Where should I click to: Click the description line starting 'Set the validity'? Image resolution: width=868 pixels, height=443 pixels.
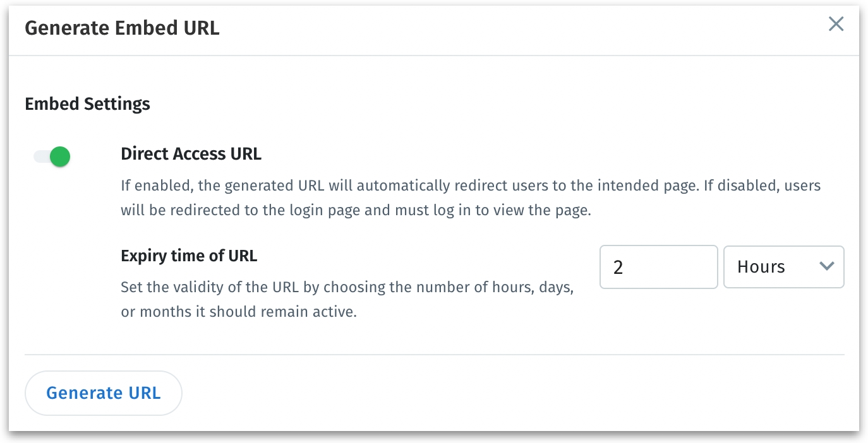(x=347, y=288)
